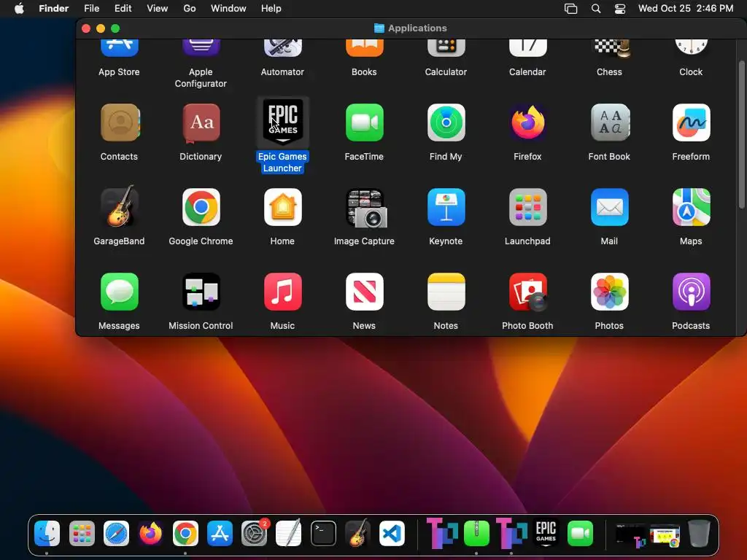
Task: Open App Store from the Dock
Action: [220, 533]
